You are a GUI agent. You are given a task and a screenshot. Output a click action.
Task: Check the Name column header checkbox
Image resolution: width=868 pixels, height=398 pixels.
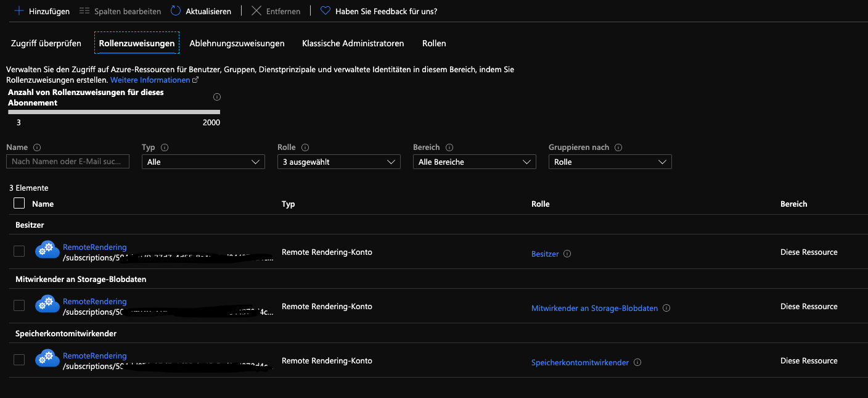tap(18, 203)
